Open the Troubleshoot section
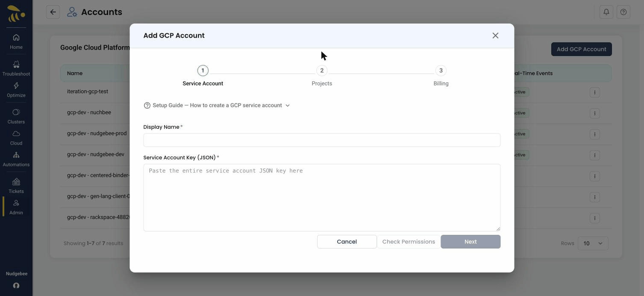The height and width of the screenshot is (296, 644). 16,68
